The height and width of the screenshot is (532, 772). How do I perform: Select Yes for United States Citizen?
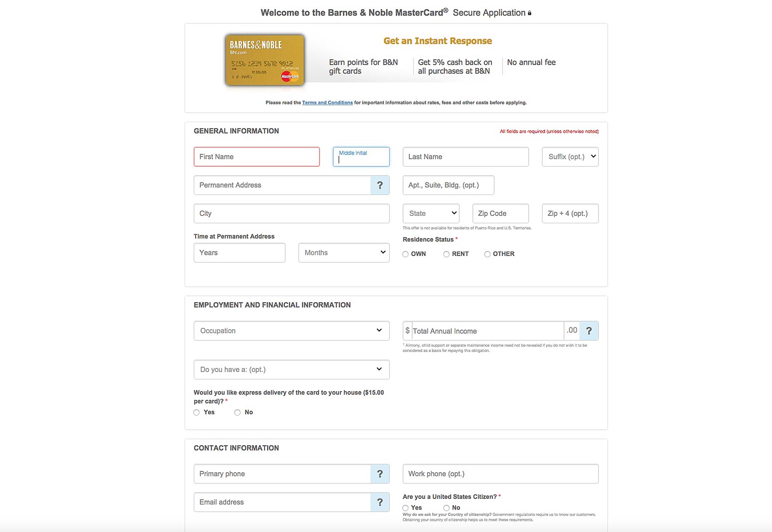click(x=406, y=508)
